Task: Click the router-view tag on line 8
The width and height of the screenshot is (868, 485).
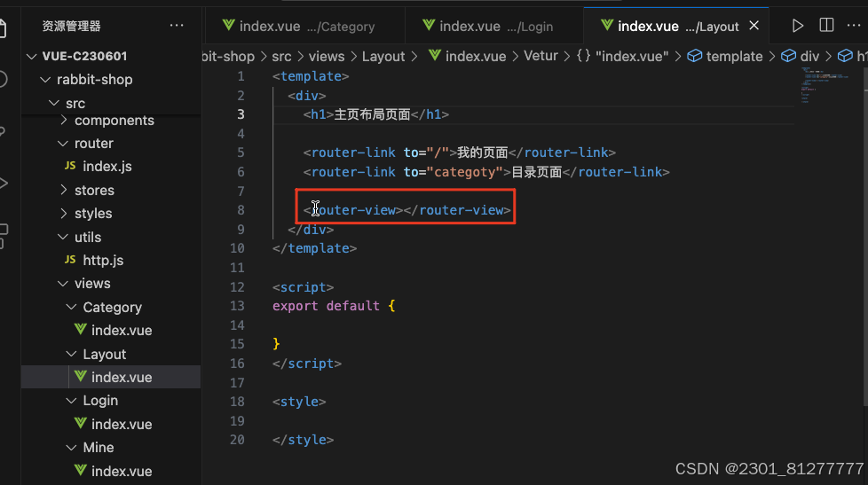Action: [x=406, y=210]
